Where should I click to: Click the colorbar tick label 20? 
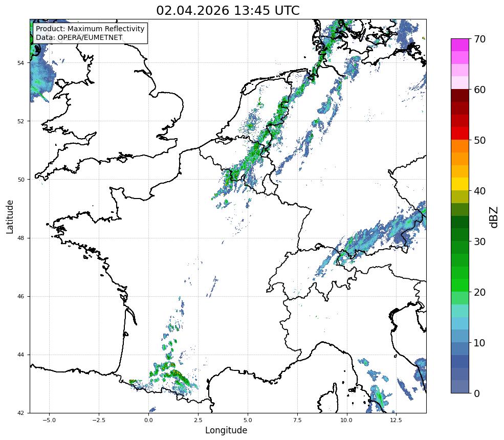(479, 292)
